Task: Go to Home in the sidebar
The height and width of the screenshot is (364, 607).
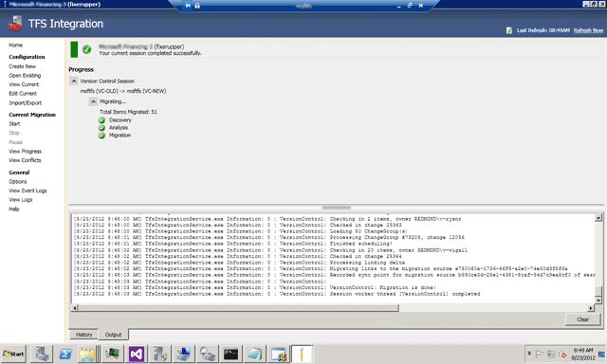Action: point(16,45)
